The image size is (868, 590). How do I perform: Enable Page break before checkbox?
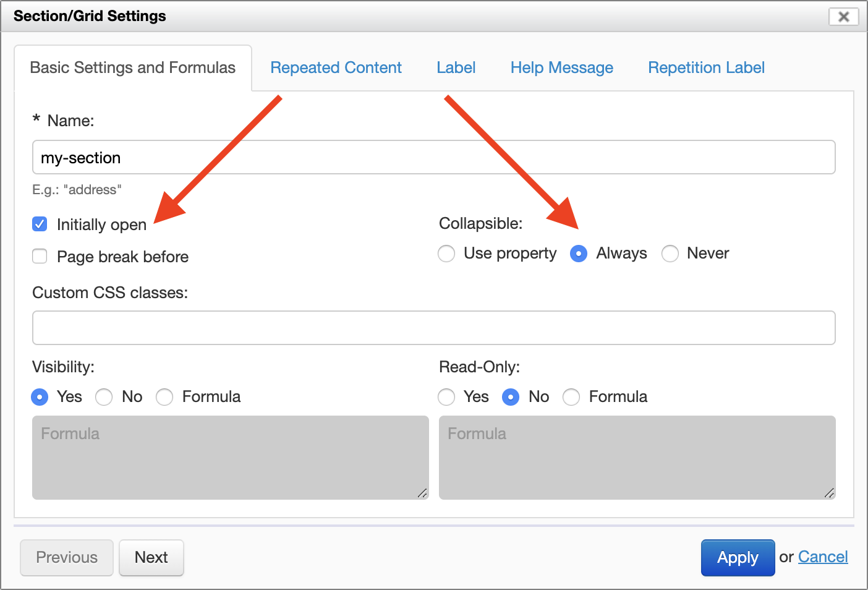pos(40,256)
